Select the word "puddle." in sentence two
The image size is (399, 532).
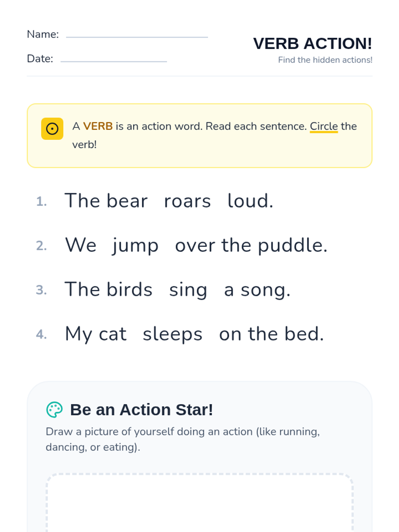293,246
